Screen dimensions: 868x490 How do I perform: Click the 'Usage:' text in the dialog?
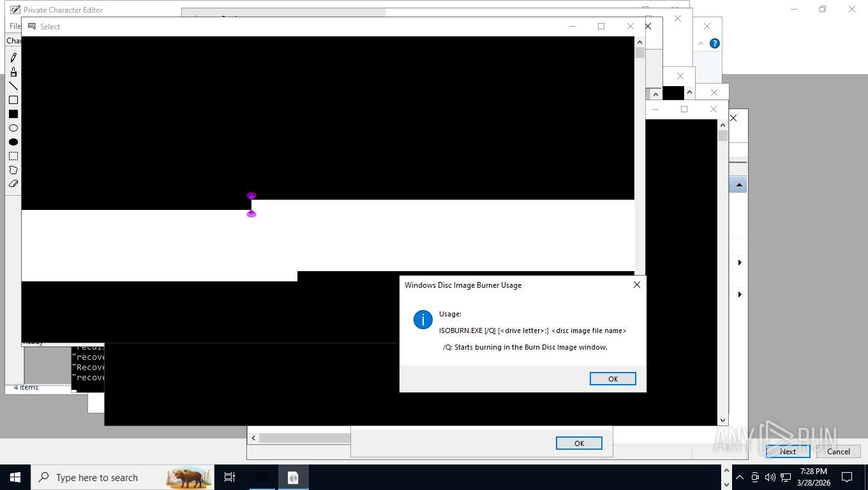[x=450, y=314]
